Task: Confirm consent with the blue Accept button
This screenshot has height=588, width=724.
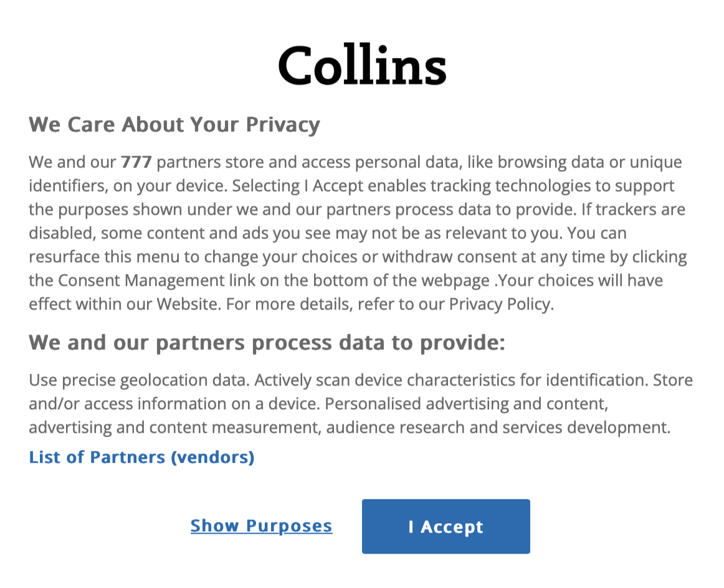Action: (445, 526)
